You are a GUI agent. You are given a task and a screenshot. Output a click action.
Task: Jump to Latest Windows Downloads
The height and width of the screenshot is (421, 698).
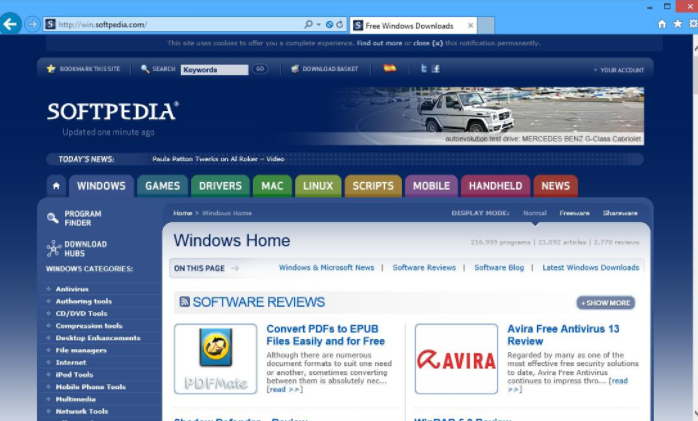click(591, 267)
